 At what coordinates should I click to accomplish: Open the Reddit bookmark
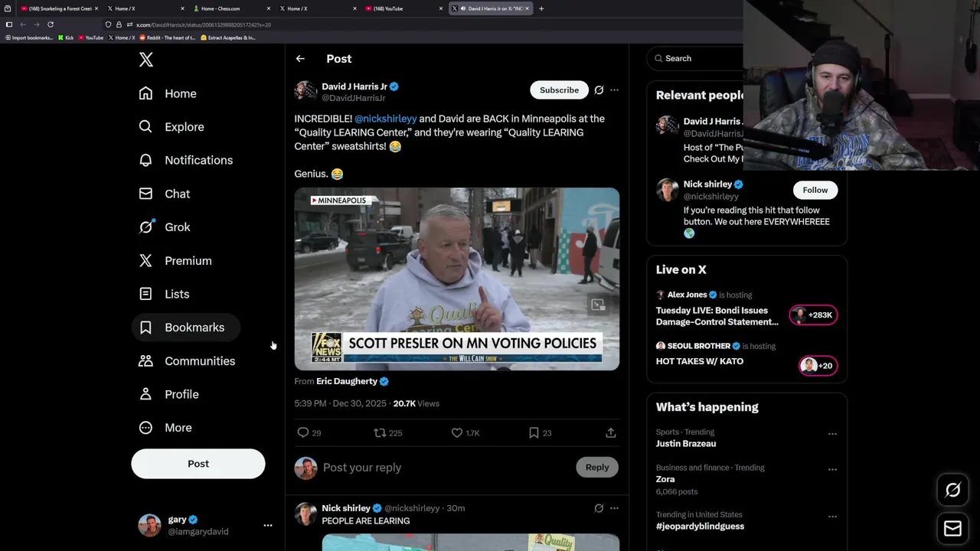pyautogui.click(x=167, y=37)
